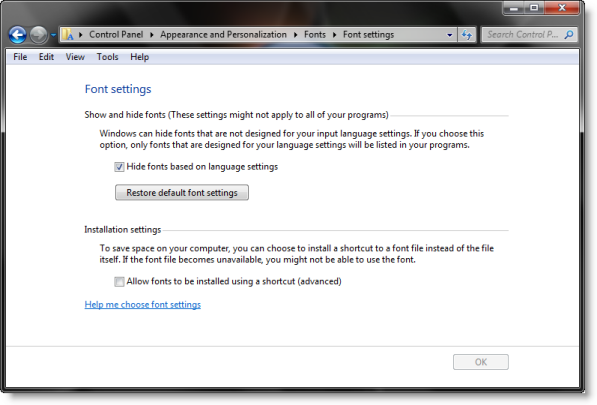This screenshot has width=597, height=405.
Task: Click Restore default font settings button
Action: click(182, 193)
